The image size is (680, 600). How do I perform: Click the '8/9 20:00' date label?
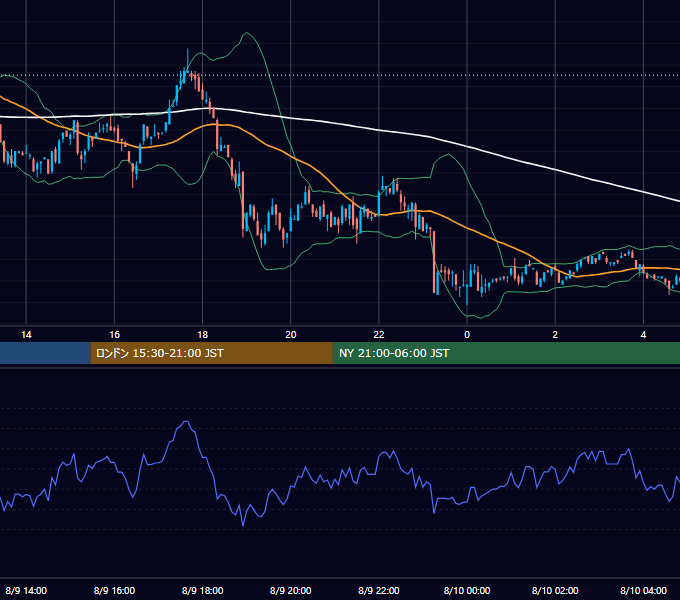pos(291,590)
